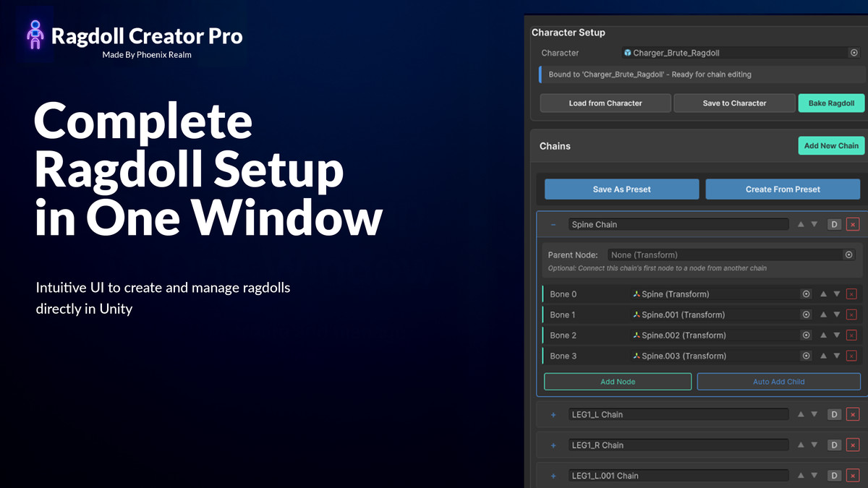Expand the LEG1_L Chain

(x=553, y=414)
